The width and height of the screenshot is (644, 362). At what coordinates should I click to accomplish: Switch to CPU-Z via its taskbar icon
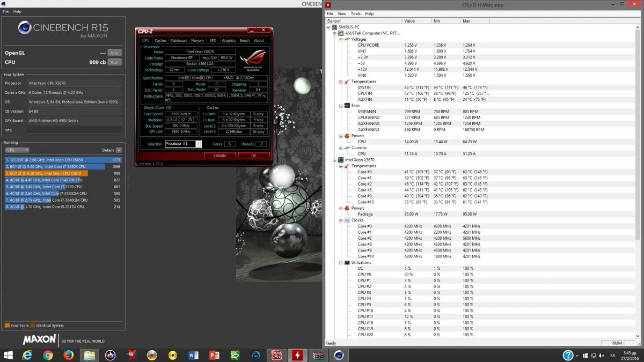[277, 355]
